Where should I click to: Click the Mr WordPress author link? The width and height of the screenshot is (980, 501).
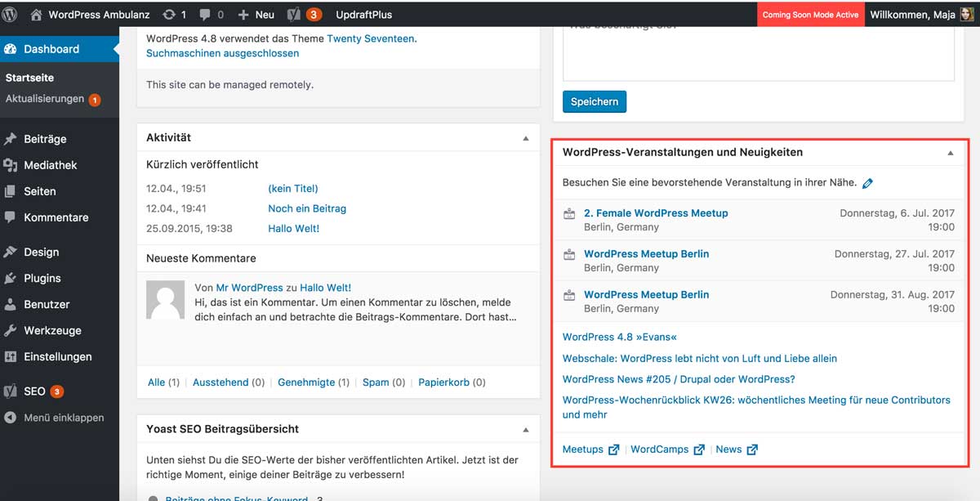pyautogui.click(x=250, y=288)
